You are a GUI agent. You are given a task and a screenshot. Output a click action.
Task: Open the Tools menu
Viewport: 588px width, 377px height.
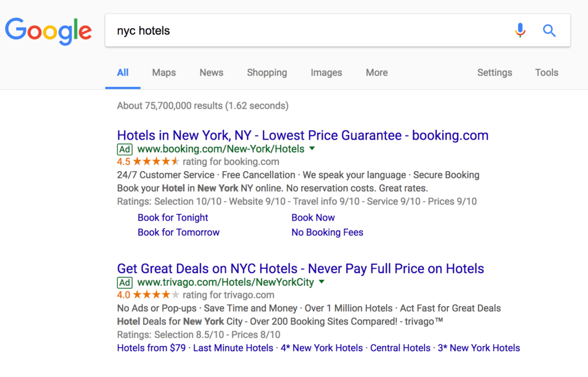(x=546, y=72)
